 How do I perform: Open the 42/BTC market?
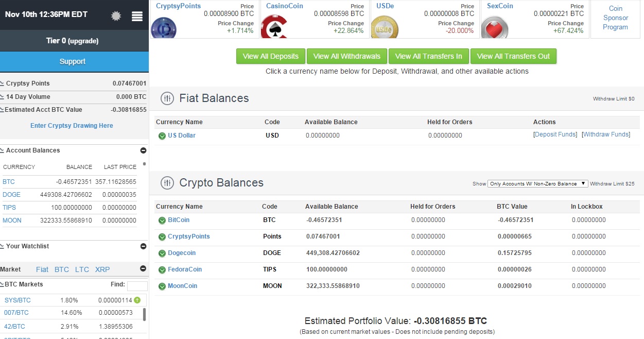pyautogui.click(x=14, y=327)
